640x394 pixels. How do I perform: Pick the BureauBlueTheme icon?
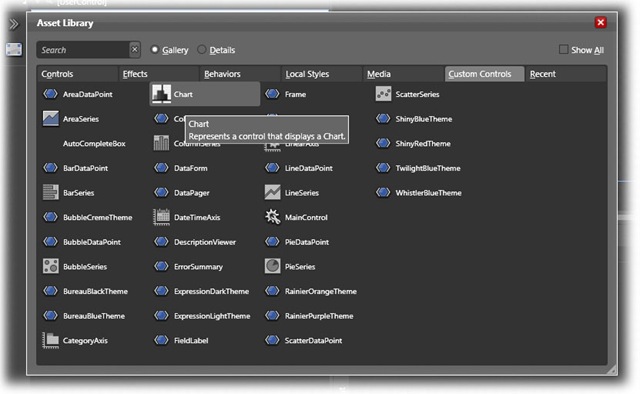click(x=50, y=316)
